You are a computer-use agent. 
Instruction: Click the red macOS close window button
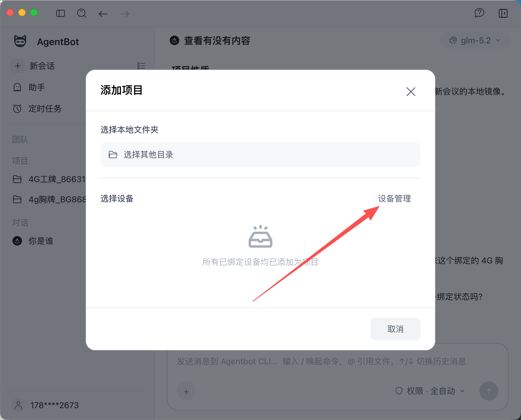point(10,12)
